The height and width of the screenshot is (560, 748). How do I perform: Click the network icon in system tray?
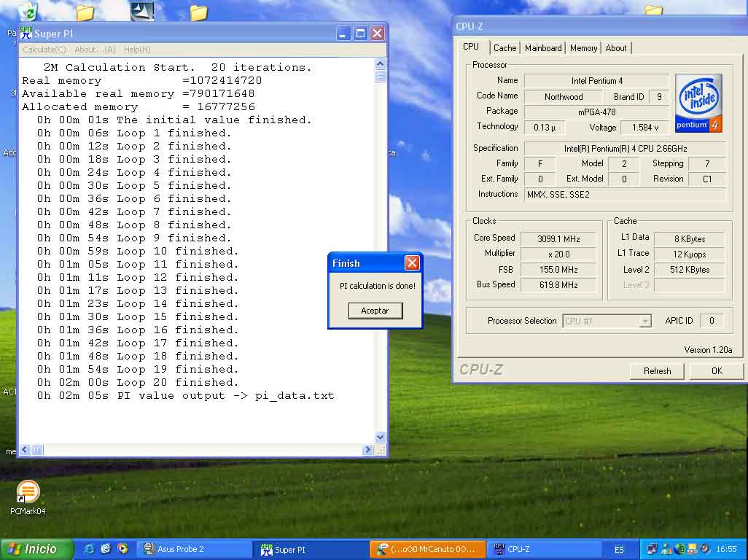[652, 549]
